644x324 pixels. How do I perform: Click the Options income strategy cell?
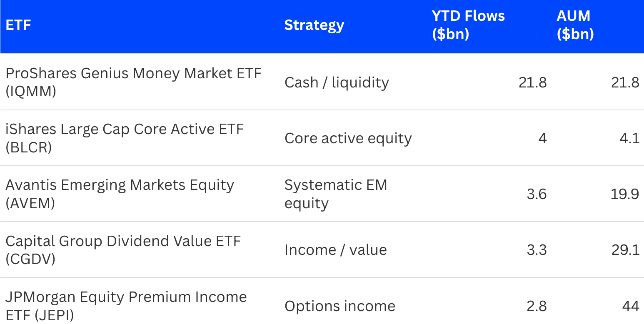[x=340, y=306]
